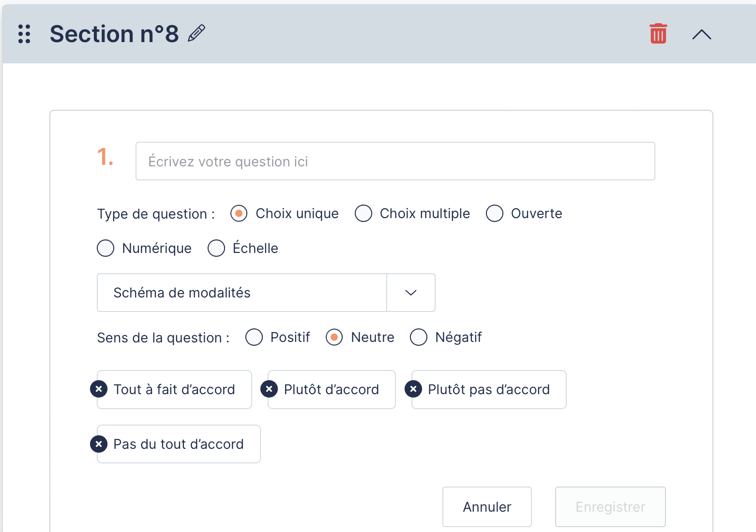Image resolution: width=756 pixels, height=532 pixels.
Task: Click the Annuler button
Action: coord(487,506)
